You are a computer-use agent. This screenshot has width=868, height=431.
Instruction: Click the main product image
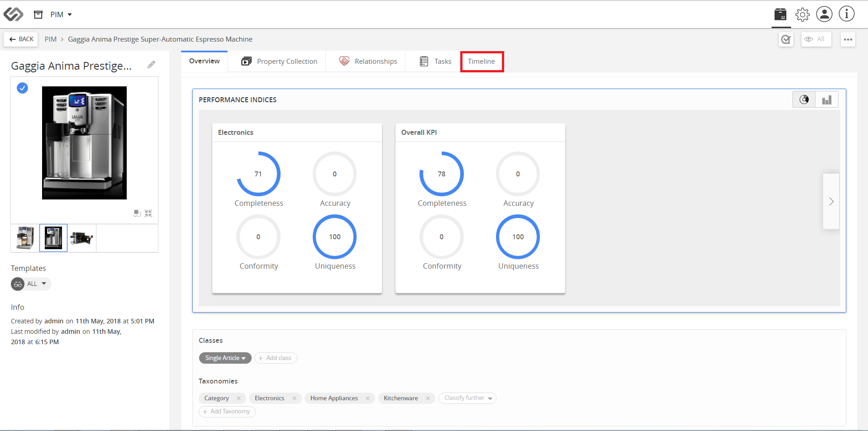coord(84,143)
